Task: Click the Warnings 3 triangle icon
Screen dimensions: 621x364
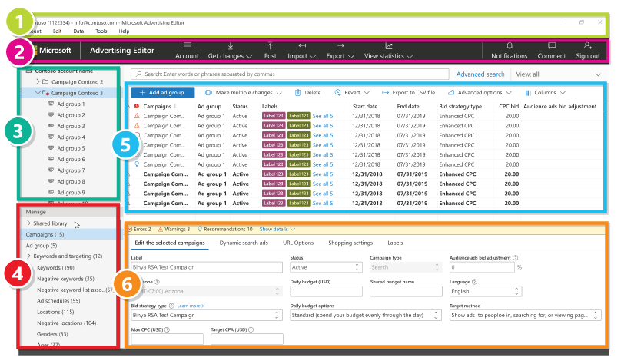Action: click(x=161, y=229)
